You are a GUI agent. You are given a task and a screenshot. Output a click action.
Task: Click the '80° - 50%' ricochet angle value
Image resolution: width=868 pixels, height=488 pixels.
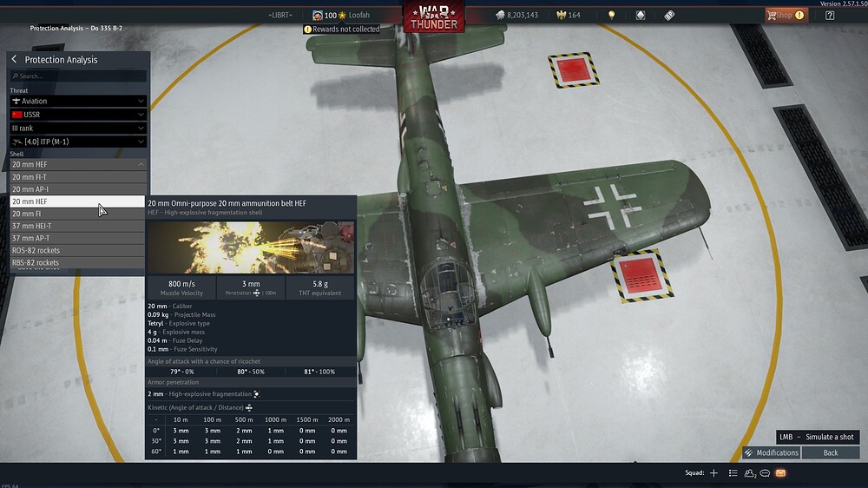[251, 372]
